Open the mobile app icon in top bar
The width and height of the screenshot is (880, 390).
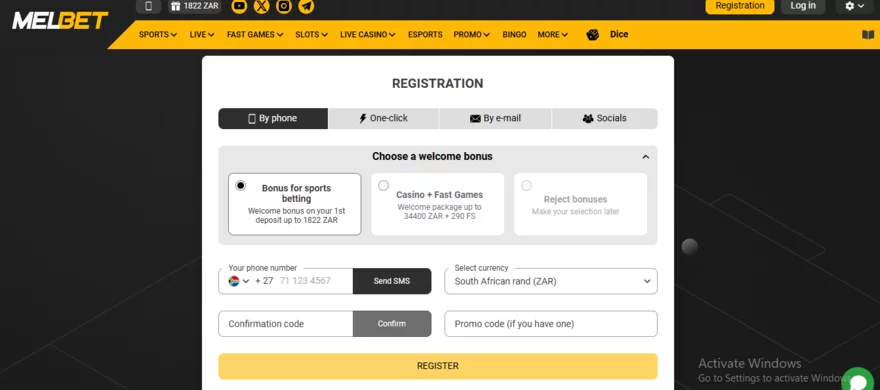[x=148, y=6]
